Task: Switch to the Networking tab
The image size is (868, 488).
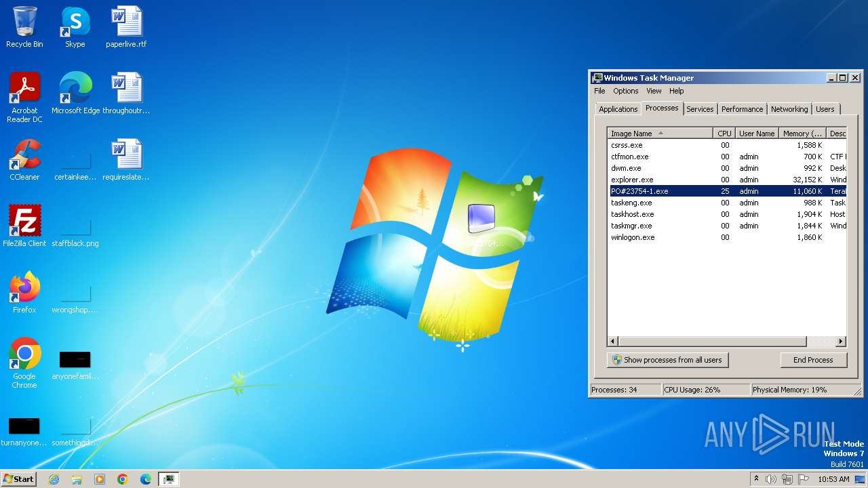Action: [789, 109]
